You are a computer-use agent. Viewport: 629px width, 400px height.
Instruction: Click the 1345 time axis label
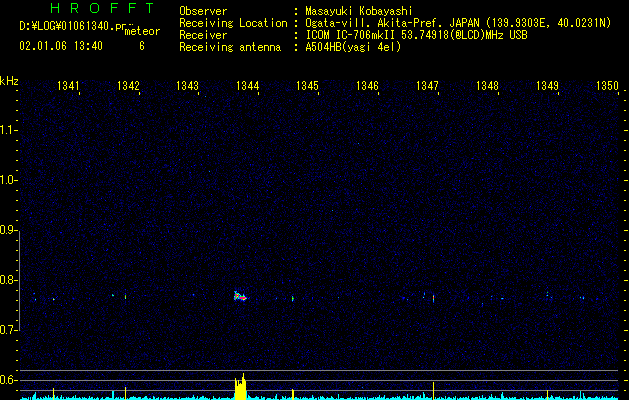click(x=307, y=86)
